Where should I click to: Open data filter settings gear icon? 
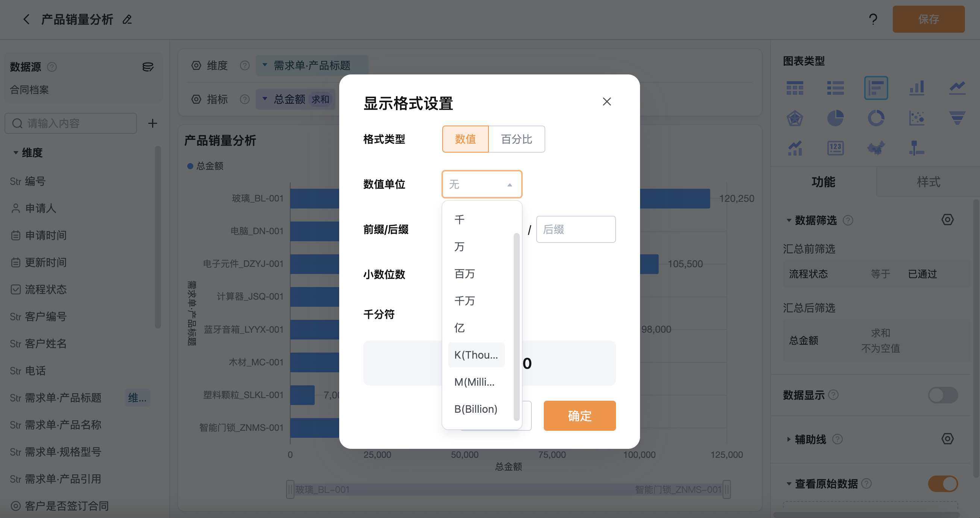pos(947,220)
